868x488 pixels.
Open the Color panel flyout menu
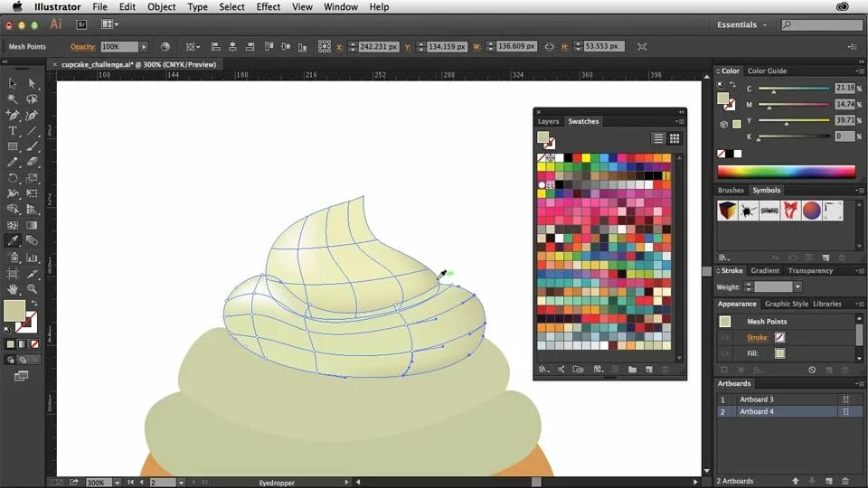pyautogui.click(x=859, y=70)
